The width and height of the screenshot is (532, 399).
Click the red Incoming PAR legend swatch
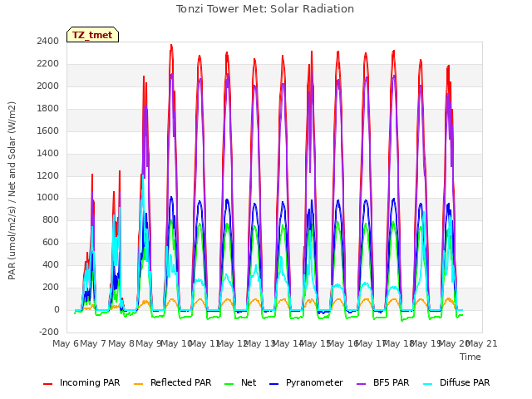tap(48, 384)
